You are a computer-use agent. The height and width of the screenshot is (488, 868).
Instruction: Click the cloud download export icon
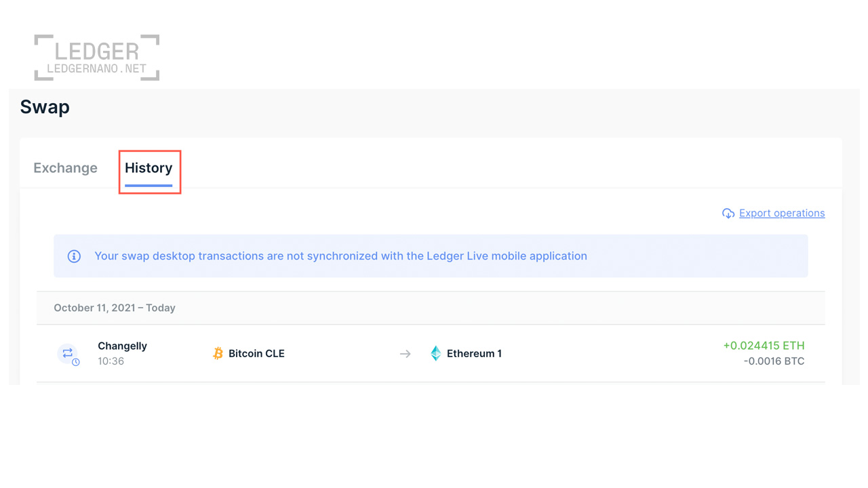click(728, 213)
